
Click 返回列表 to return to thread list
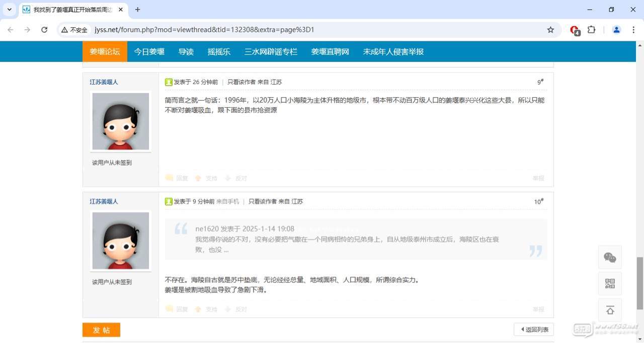point(534,329)
